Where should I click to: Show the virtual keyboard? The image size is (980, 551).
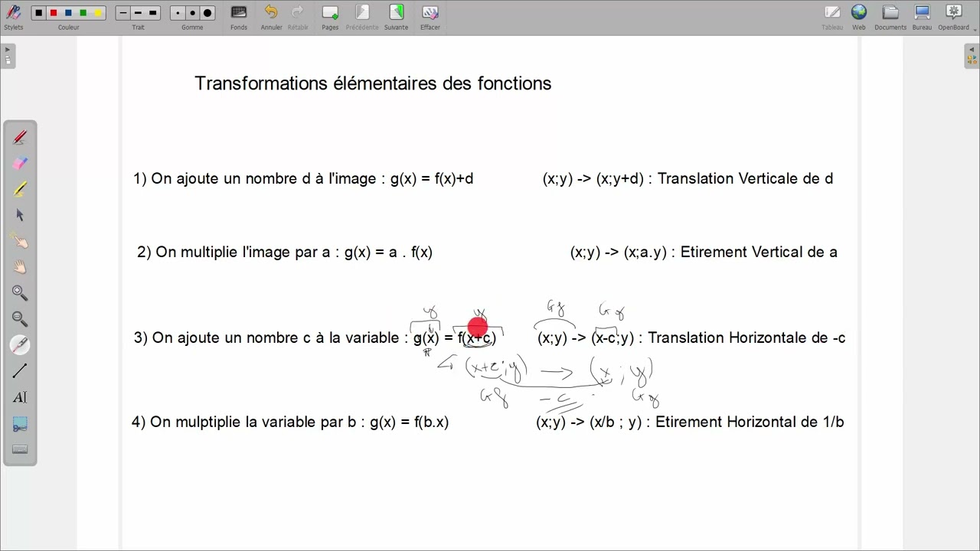tap(20, 449)
